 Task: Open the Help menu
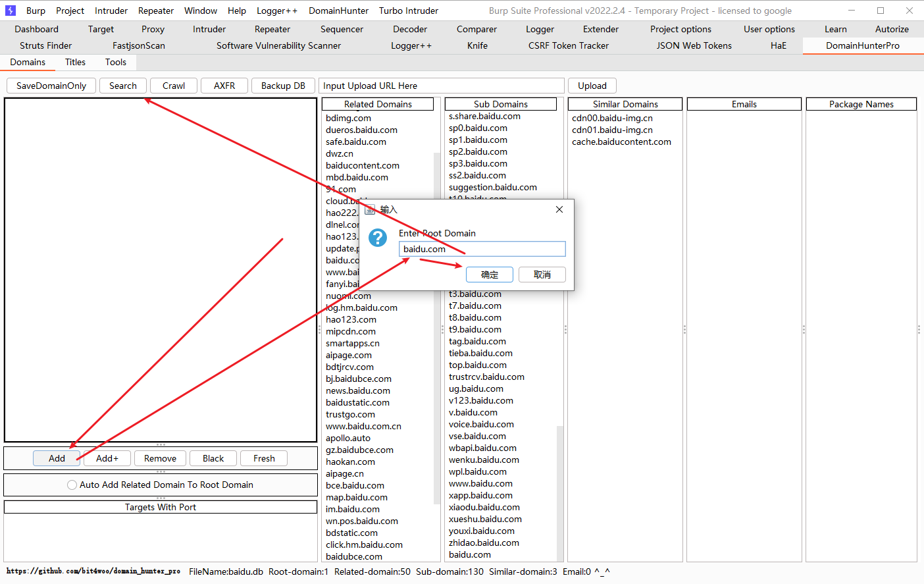tap(237, 11)
